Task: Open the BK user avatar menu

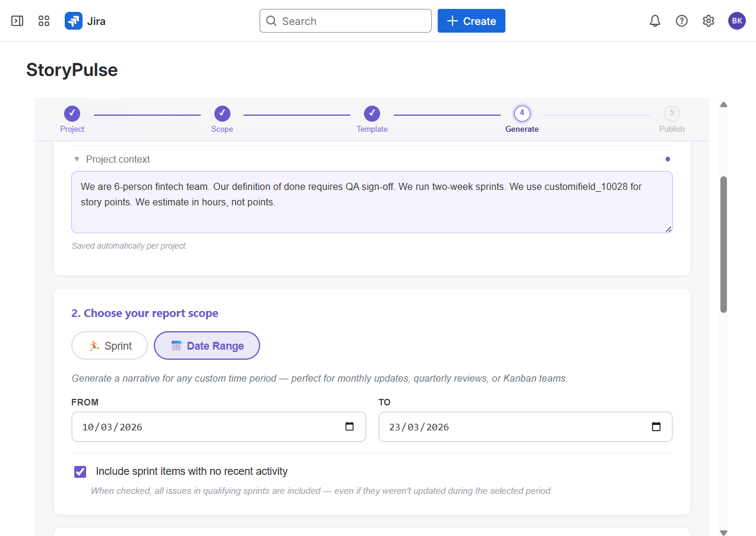Action: tap(737, 21)
